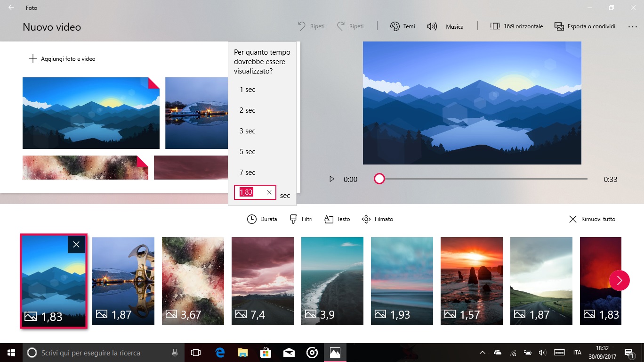Select the storyboard clip lasting 3,67
This screenshot has height=362, width=644.
193,281
